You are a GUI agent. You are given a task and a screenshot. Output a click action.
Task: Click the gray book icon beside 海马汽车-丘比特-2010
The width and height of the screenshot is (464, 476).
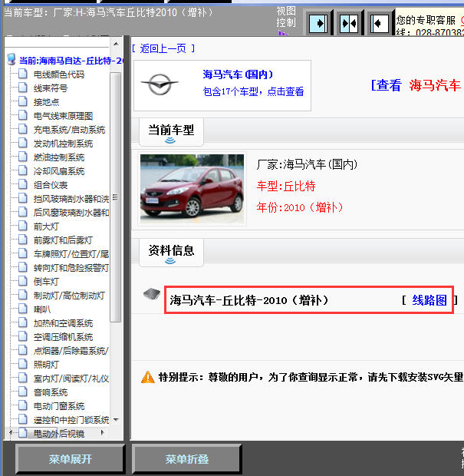pos(152,294)
